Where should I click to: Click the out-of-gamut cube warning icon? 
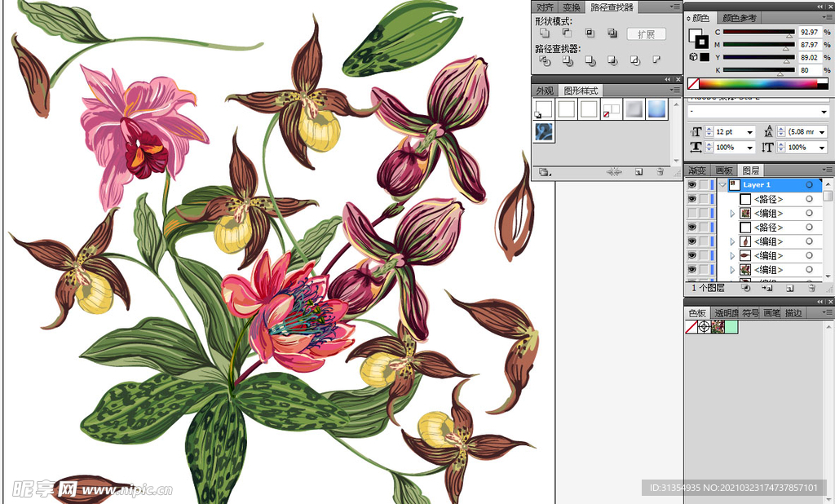(693, 56)
